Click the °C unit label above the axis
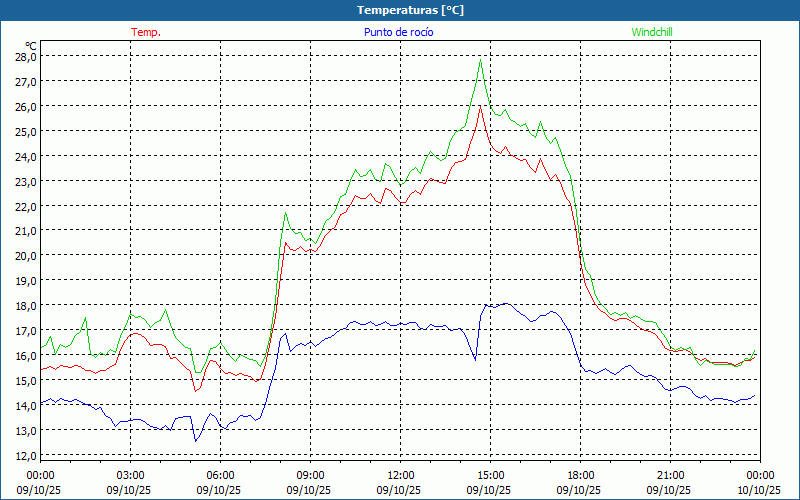The width and height of the screenshot is (800, 500). coord(30,45)
